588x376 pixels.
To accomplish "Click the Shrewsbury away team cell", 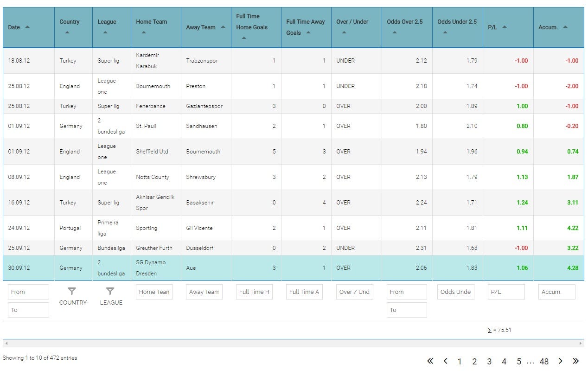I will pos(206,177).
